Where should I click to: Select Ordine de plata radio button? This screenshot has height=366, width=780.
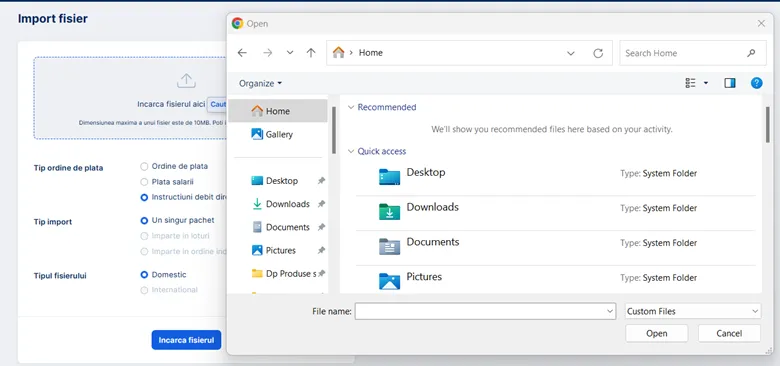pyautogui.click(x=144, y=167)
